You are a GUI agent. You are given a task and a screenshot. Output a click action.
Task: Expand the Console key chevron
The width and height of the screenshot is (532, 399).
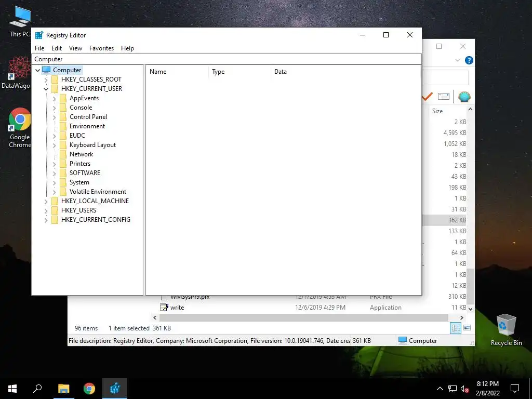[x=54, y=108]
